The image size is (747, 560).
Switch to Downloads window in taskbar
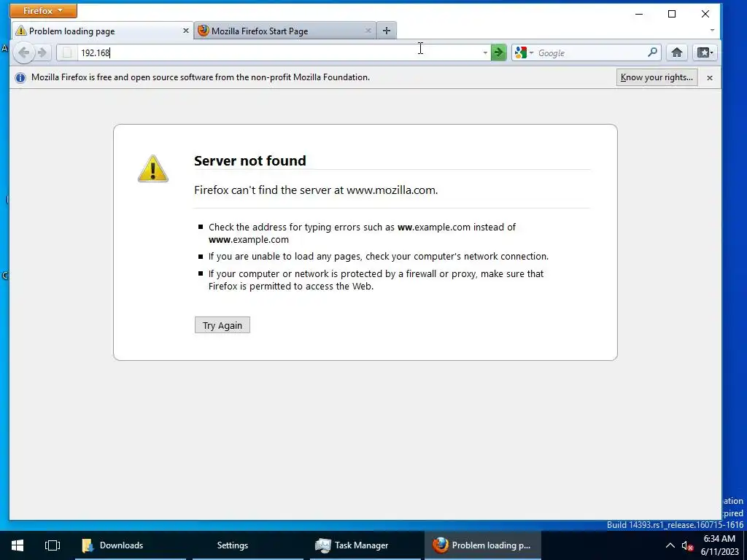131,545
